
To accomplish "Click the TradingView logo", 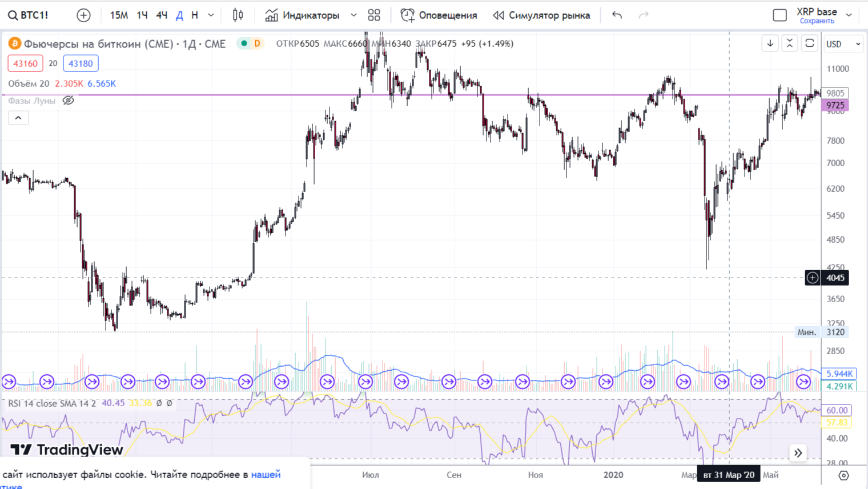I will 67,450.
